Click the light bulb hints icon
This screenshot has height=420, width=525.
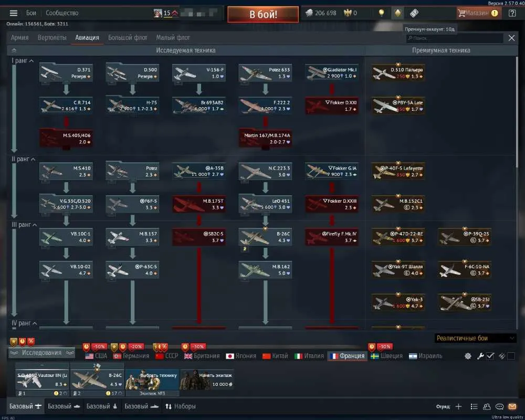click(x=381, y=13)
